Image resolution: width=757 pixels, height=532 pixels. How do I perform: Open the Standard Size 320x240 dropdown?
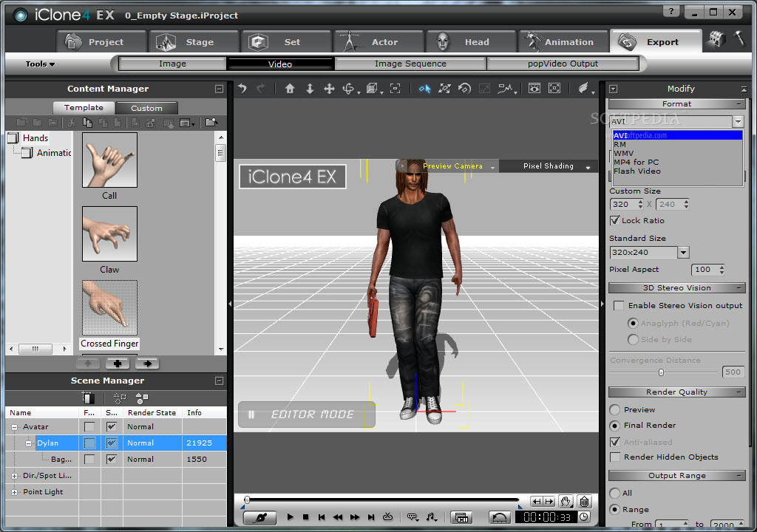click(683, 252)
